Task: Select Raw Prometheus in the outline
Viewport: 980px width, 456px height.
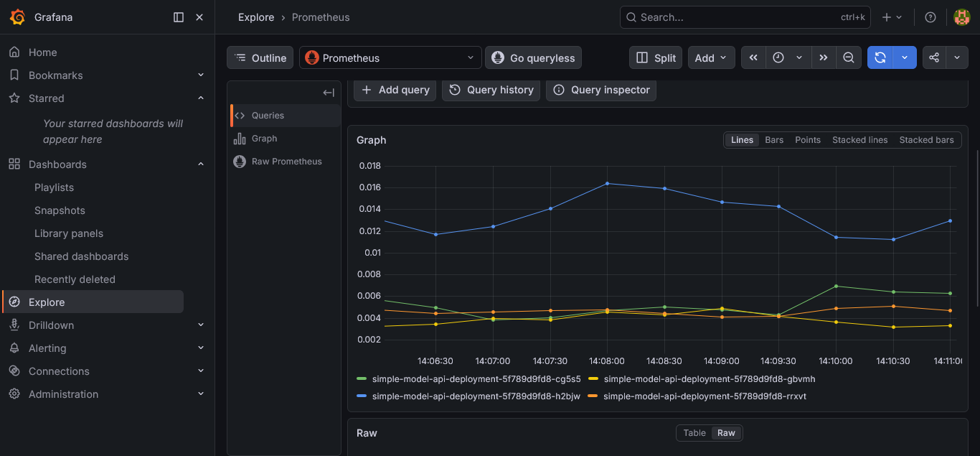Action: (x=286, y=162)
